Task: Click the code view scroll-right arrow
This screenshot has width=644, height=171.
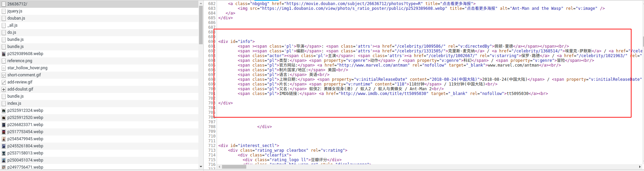Action: [x=640, y=167]
